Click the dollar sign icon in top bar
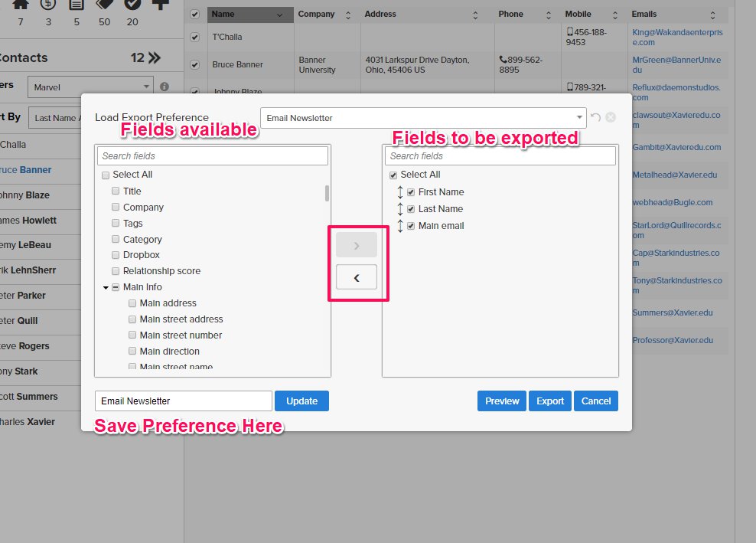The width and height of the screenshot is (756, 543). 48,5
